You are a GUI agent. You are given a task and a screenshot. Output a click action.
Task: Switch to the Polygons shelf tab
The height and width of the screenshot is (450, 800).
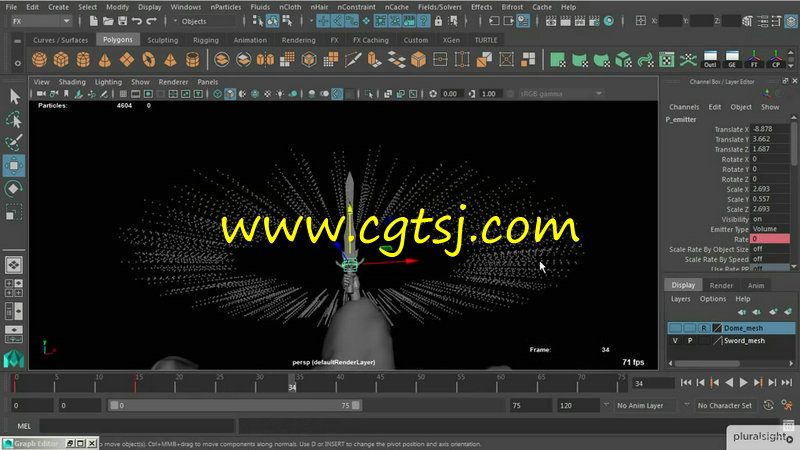click(x=117, y=40)
